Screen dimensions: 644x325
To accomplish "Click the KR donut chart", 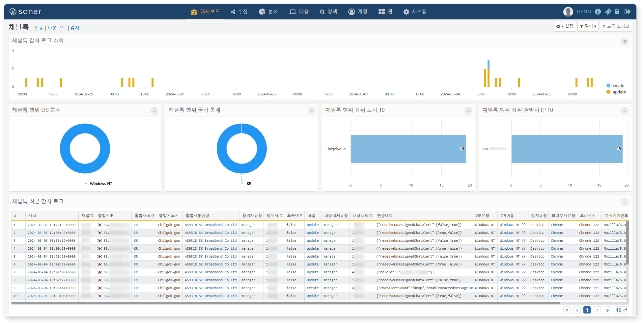I will 242,148.
